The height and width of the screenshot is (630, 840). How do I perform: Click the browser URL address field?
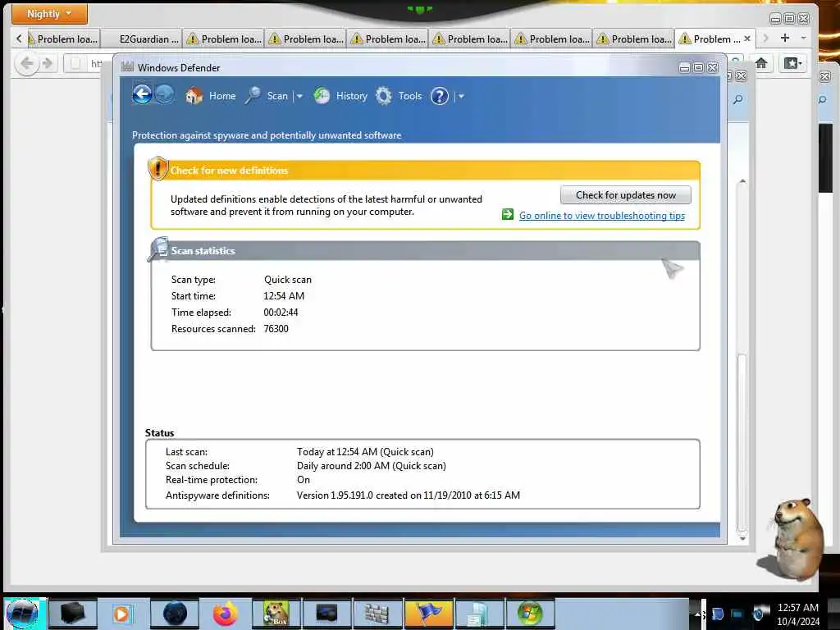pyautogui.click(x=89, y=64)
